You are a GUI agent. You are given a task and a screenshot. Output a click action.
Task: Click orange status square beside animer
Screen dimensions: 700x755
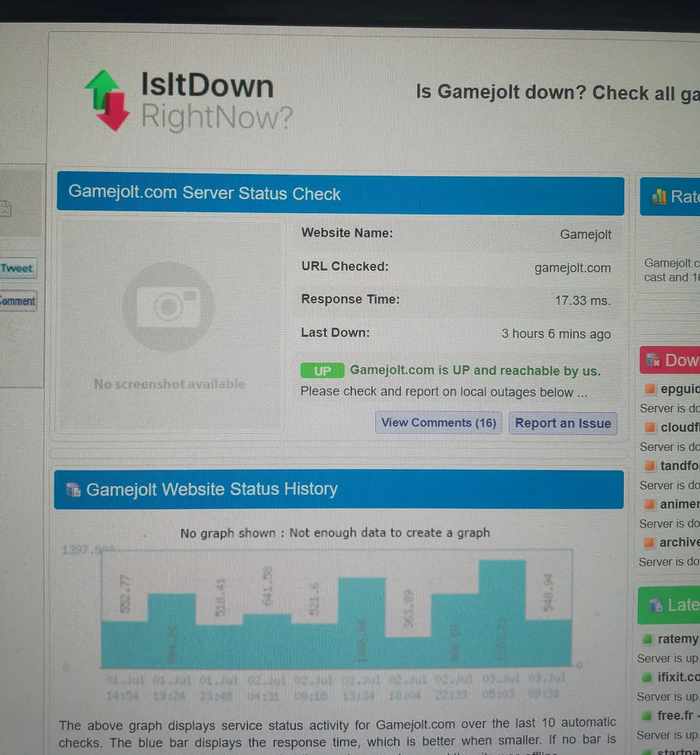(649, 504)
